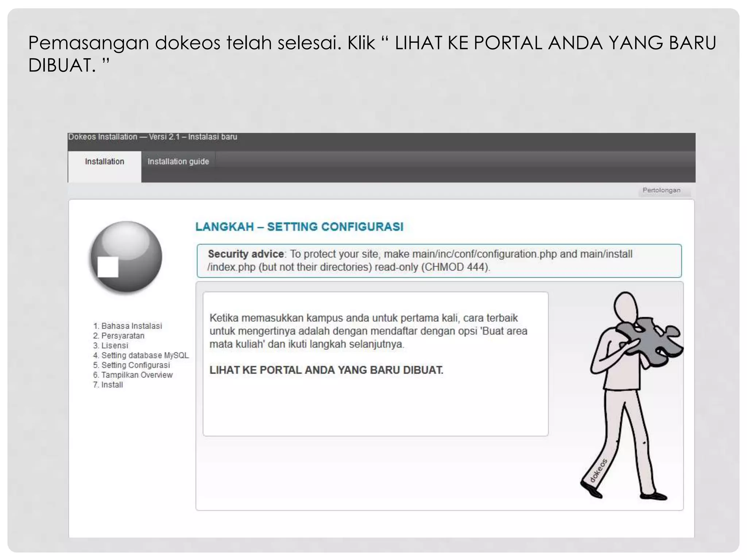This screenshot has height=560, width=747.
Task: Click the paragraph starting Ketika memasukkan kampus
Action: [x=368, y=331]
